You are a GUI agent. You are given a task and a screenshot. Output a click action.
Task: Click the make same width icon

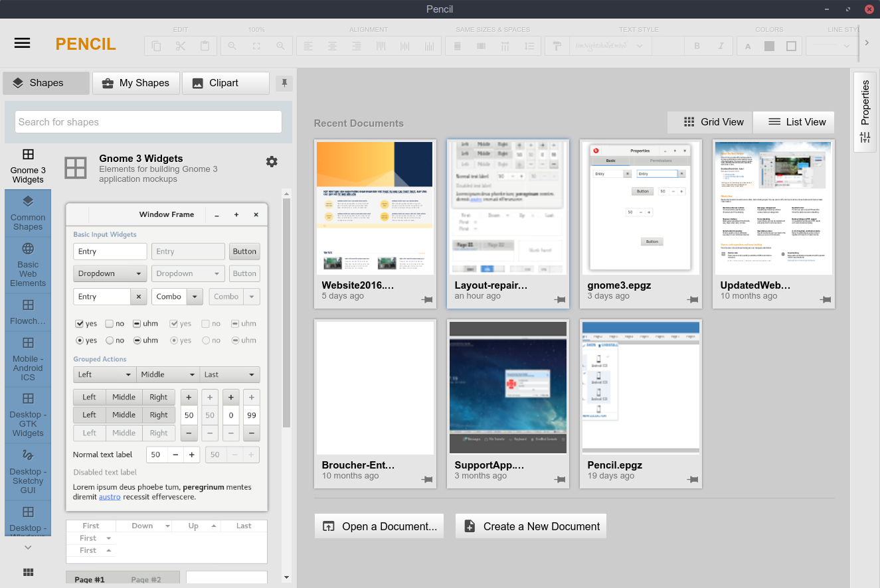pos(457,46)
